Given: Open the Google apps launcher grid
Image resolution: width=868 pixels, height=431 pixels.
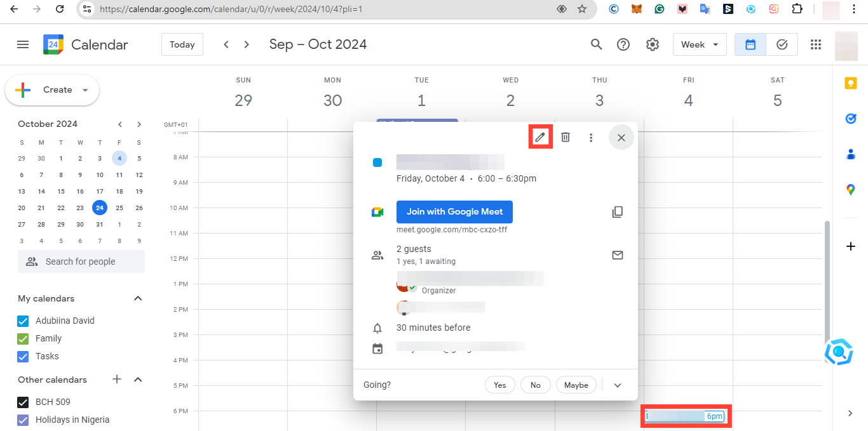Looking at the screenshot, I should [816, 44].
